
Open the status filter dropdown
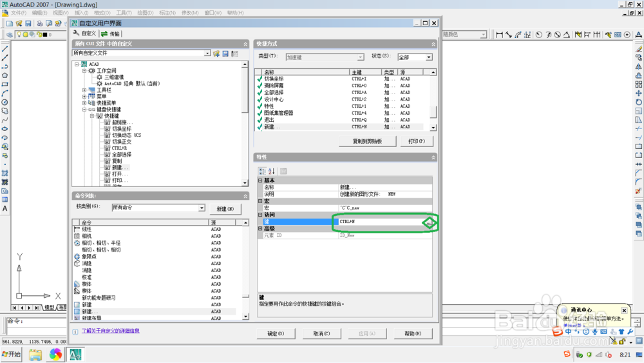(429, 57)
